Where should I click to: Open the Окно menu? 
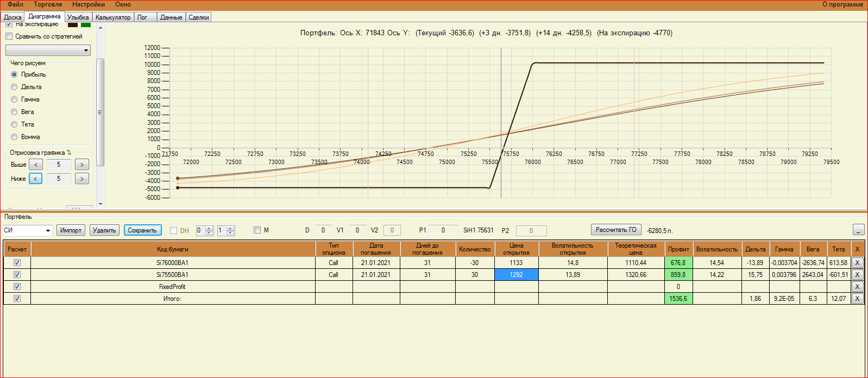pyautogui.click(x=123, y=4)
